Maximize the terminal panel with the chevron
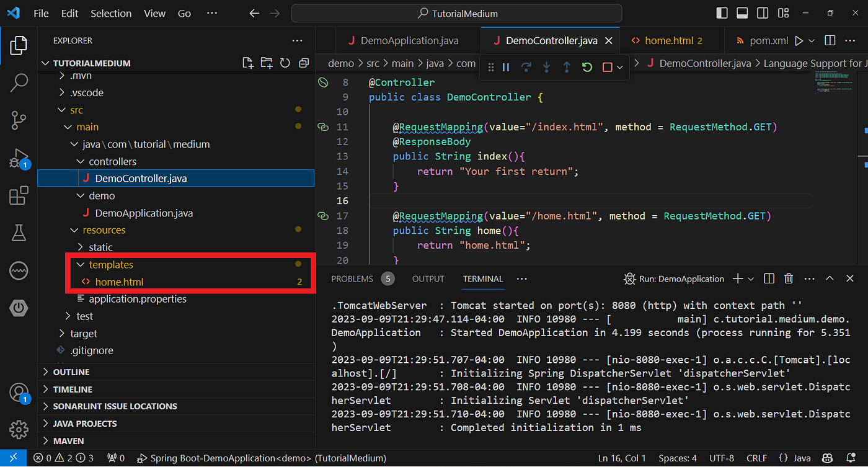Viewport: 868px width, 467px height. 829,278
